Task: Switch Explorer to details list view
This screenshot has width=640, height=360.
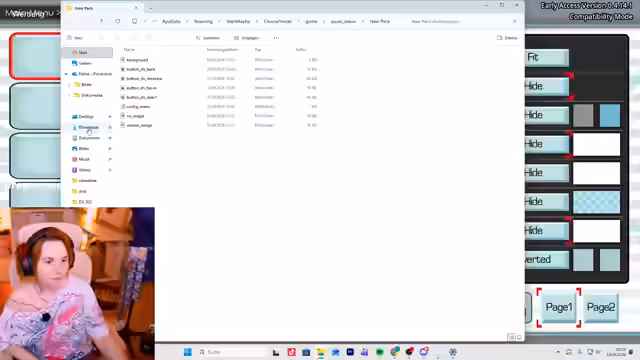Action: [x=511, y=337]
